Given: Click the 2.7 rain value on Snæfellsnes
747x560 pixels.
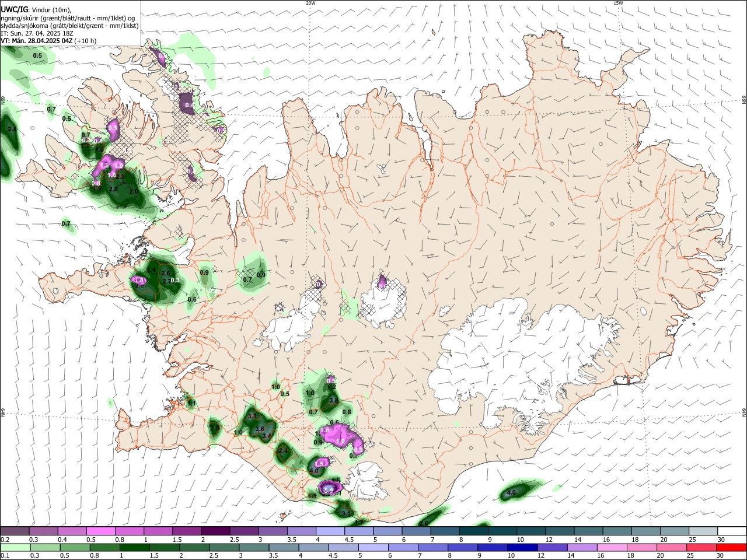Looking at the screenshot, I should tap(166, 281).
